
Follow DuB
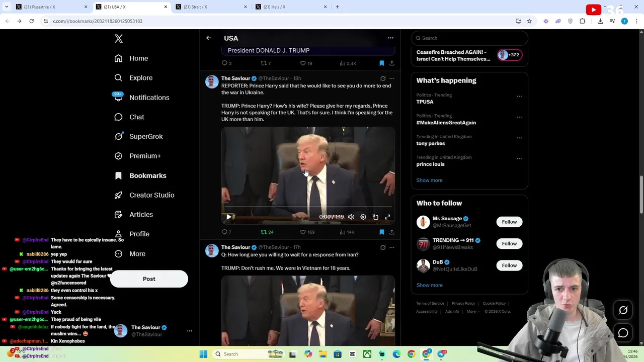tap(509, 265)
